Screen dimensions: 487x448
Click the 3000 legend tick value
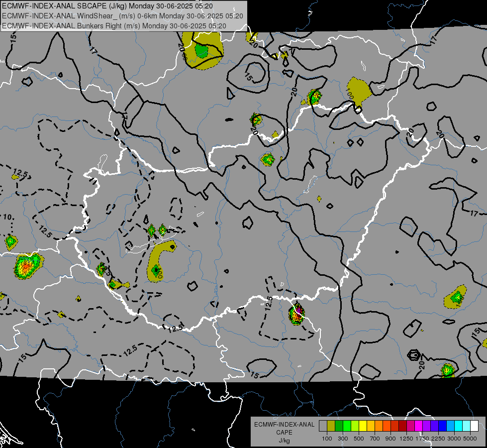454,439
